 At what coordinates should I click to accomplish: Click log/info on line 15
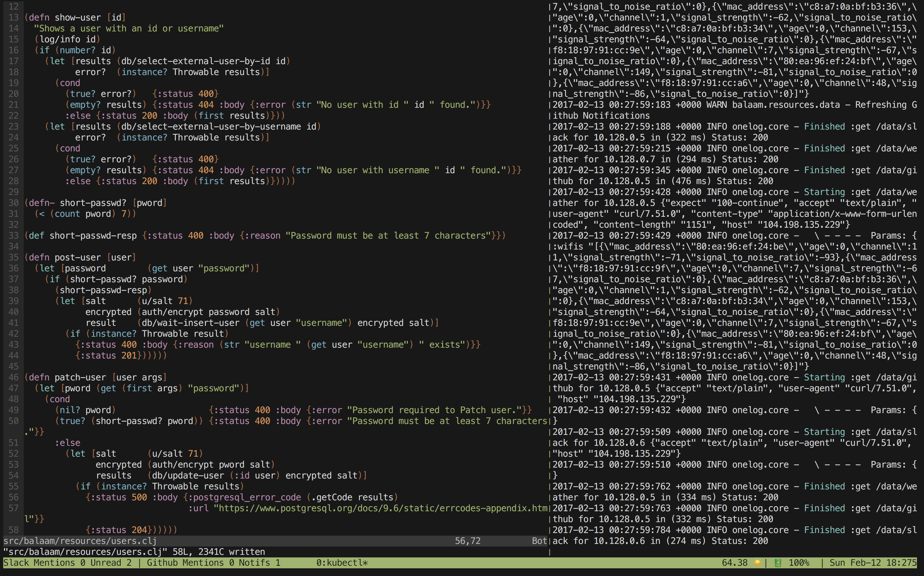60,39
